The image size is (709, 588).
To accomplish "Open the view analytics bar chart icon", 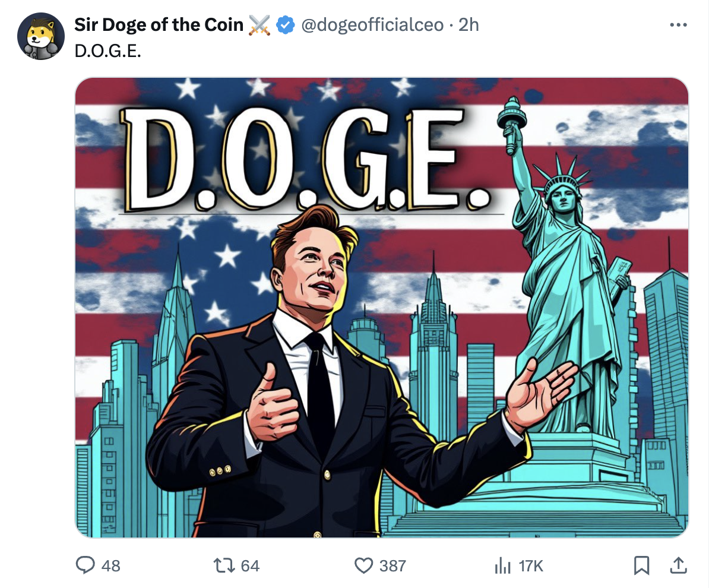I will 503,566.
